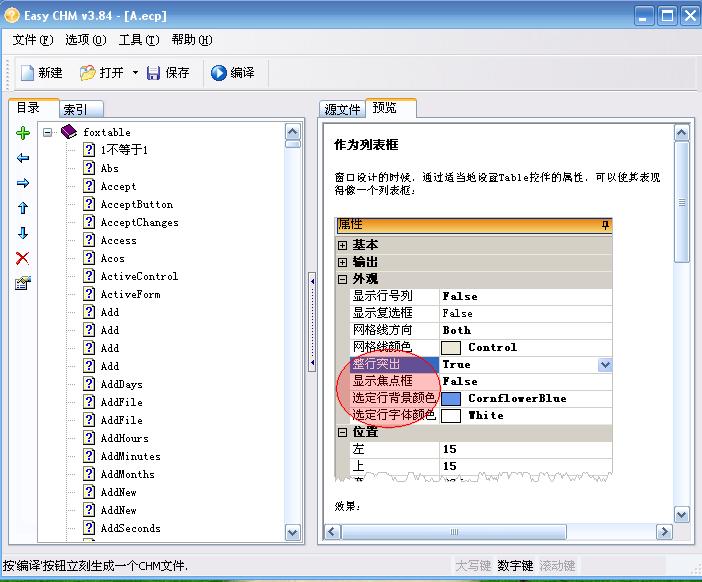Select the Access topic
Viewport: 702px width, 582px height.
coord(118,240)
